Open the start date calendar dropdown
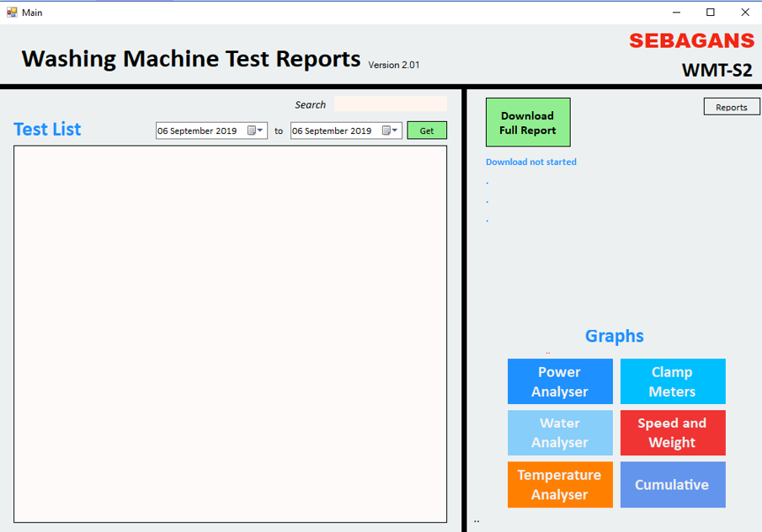Viewport: 762px width, 532px height. [x=256, y=130]
